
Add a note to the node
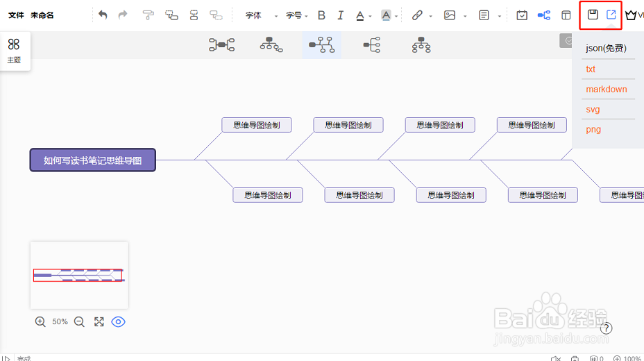coord(484,15)
